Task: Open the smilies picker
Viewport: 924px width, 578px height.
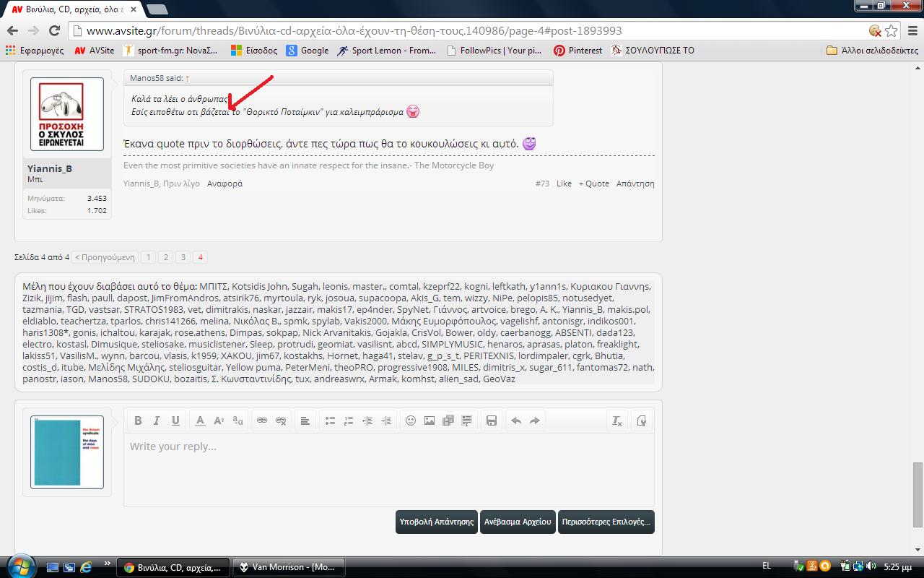Action: tap(411, 420)
